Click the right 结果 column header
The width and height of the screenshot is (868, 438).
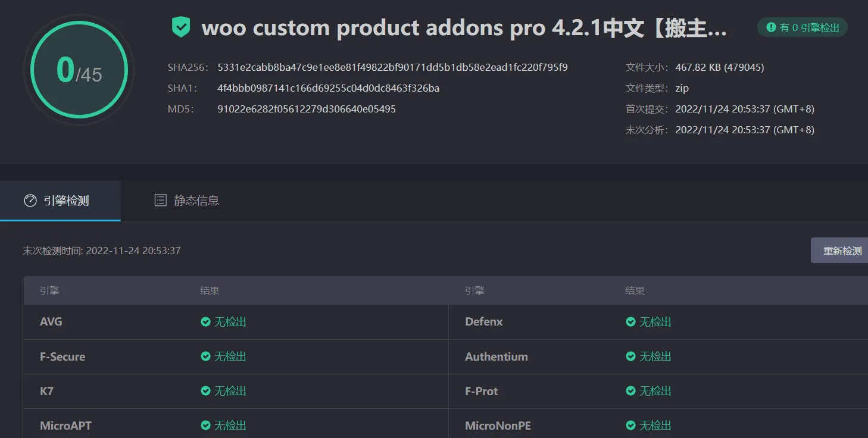pyautogui.click(x=635, y=291)
